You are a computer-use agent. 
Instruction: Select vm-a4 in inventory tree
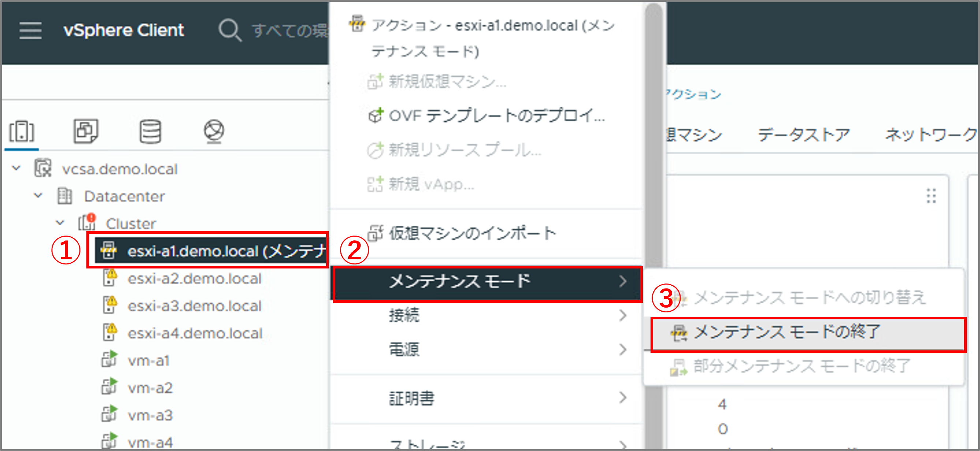[150, 442]
